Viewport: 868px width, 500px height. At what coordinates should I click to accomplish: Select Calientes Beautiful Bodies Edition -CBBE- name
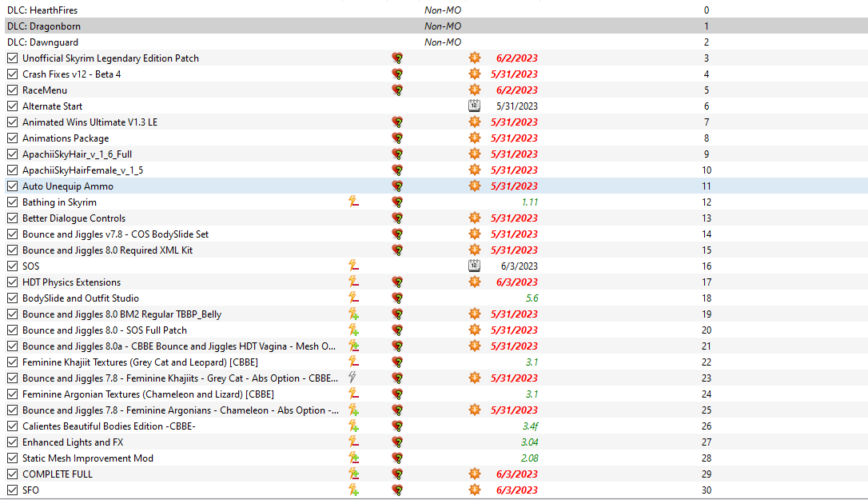[109, 426]
